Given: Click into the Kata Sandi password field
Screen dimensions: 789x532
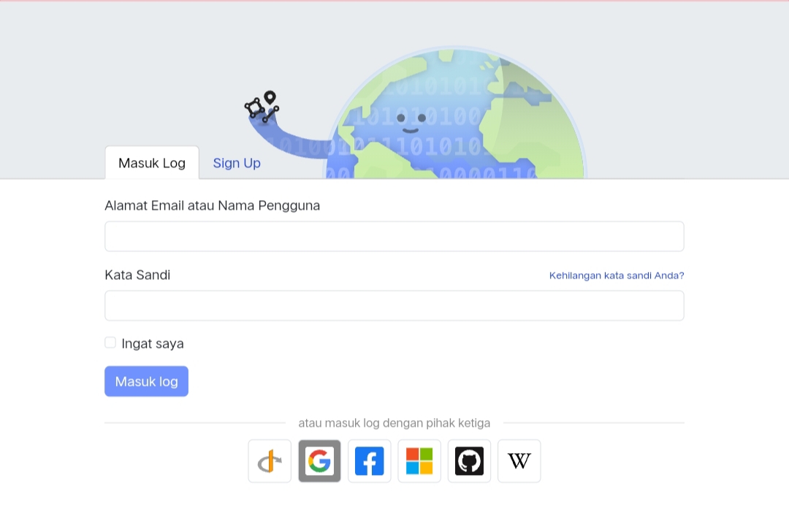Looking at the screenshot, I should click(x=394, y=305).
